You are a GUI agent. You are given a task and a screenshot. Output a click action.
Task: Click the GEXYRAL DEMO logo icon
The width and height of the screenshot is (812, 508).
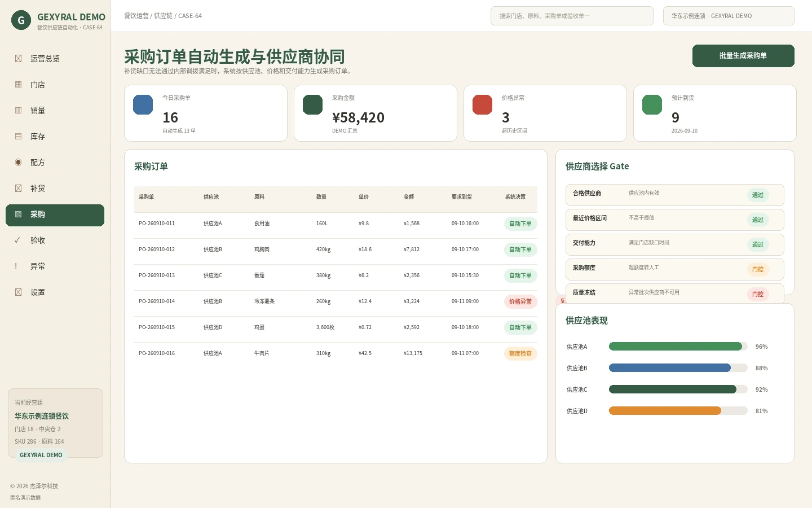(21, 20)
